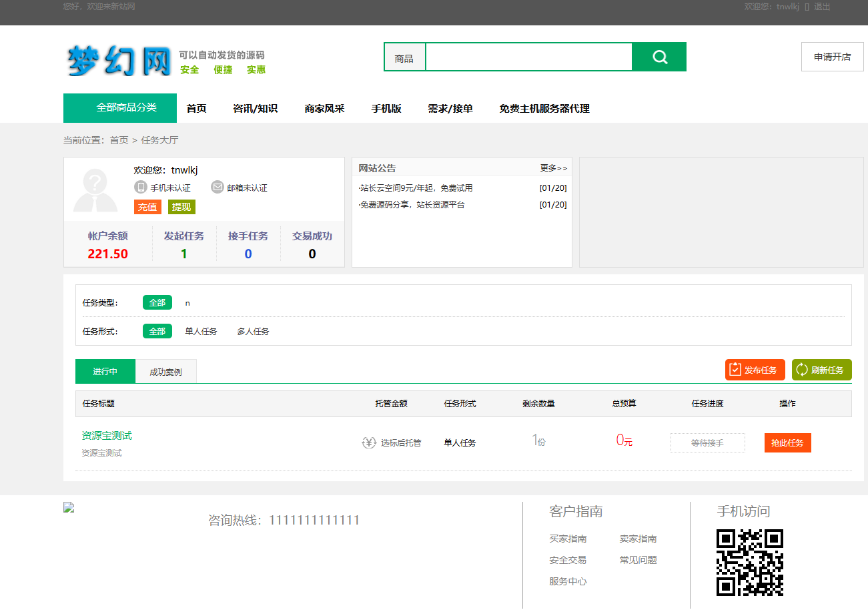The height and width of the screenshot is (612, 868).
Task: Click the 总预算 column header
Action: point(624,404)
